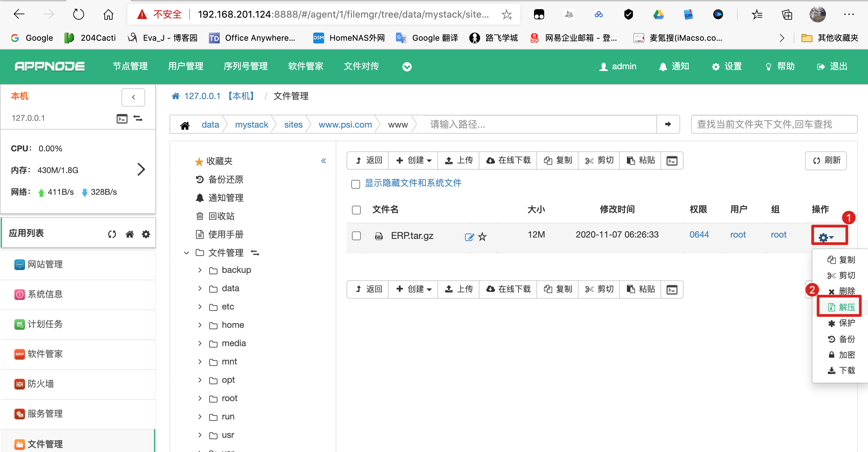Viewport: 868px width, 452px height.
Task: Collapse the 文件管理 tree node
Action: [x=186, y=253]
